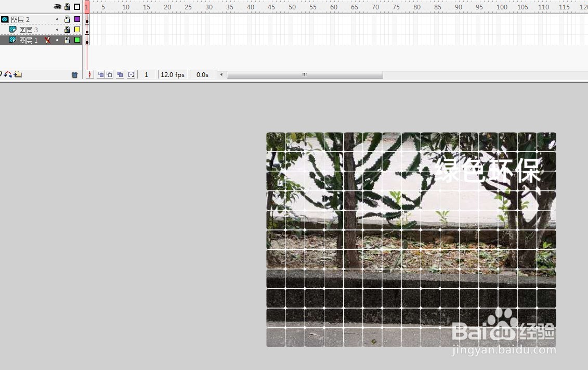Click the 12.0 fps frame rate field
This screenshot has width=588, height=370.
click(x=173, y=74)
